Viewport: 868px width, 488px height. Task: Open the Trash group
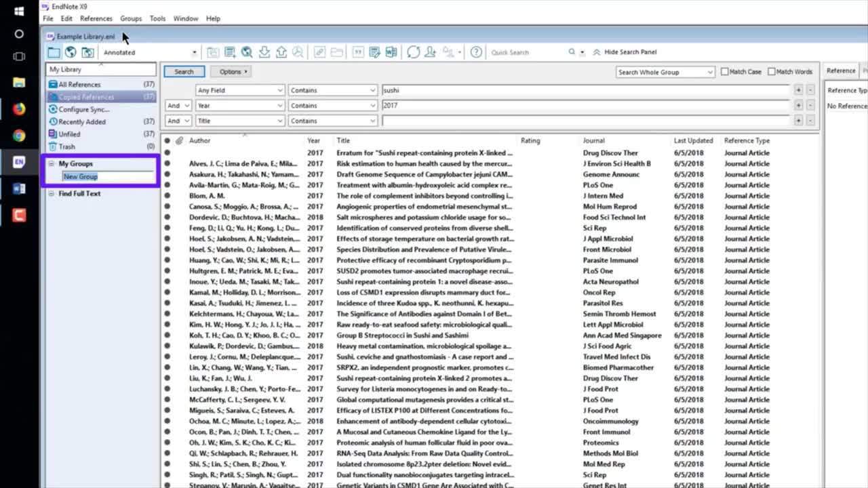point(100,146)
